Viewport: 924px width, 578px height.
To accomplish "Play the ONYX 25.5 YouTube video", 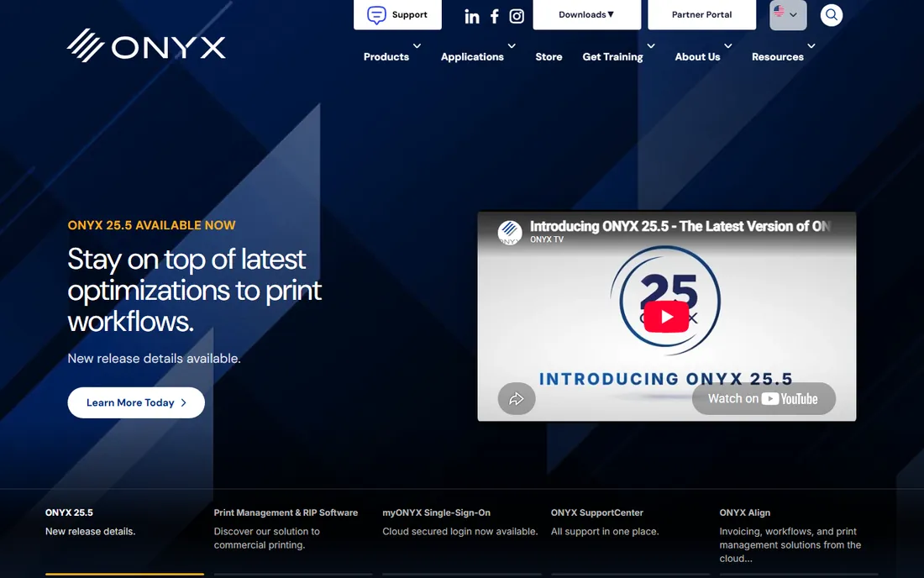I will pyautogui.click(x=666, y=317).
